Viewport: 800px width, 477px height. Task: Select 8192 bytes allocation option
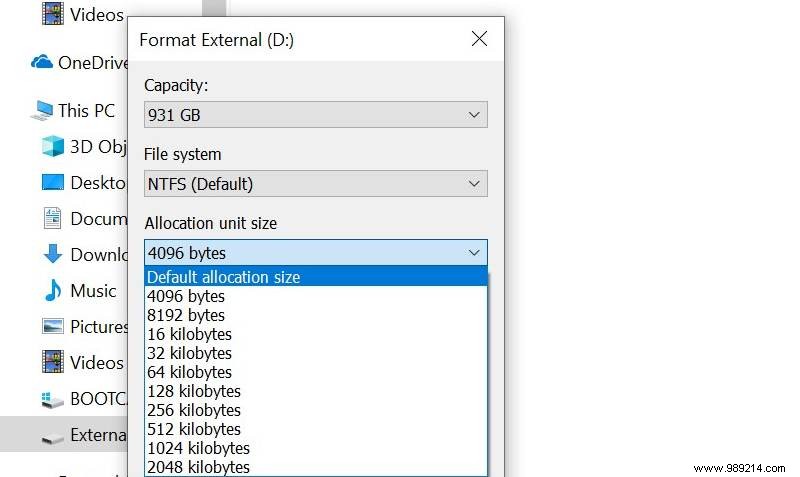316,315
